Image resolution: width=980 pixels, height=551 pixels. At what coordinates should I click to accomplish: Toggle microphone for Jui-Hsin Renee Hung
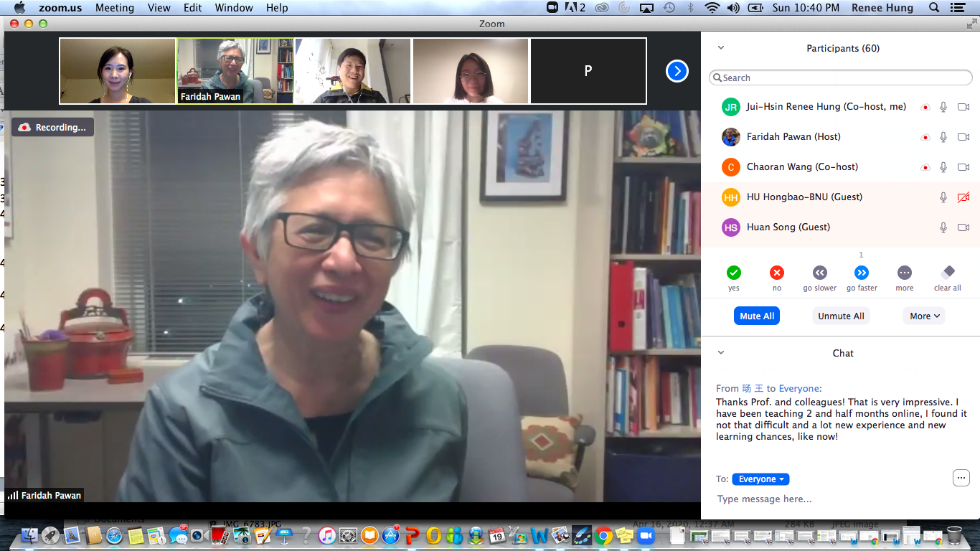tap(943, 107)
